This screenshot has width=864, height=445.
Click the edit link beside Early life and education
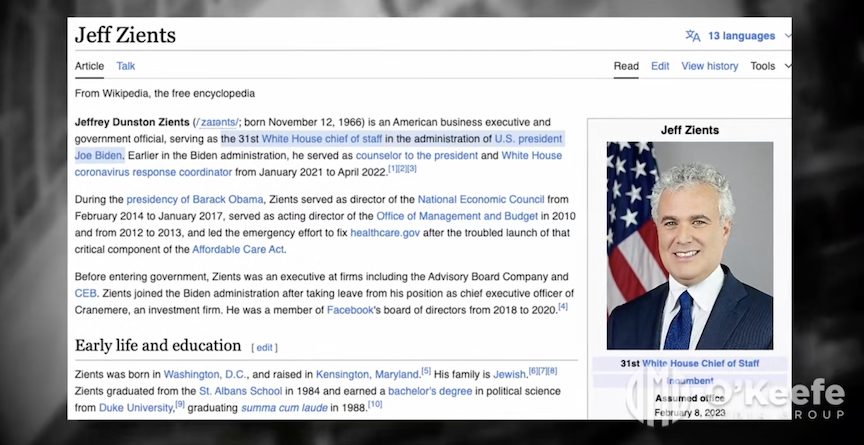264,348
